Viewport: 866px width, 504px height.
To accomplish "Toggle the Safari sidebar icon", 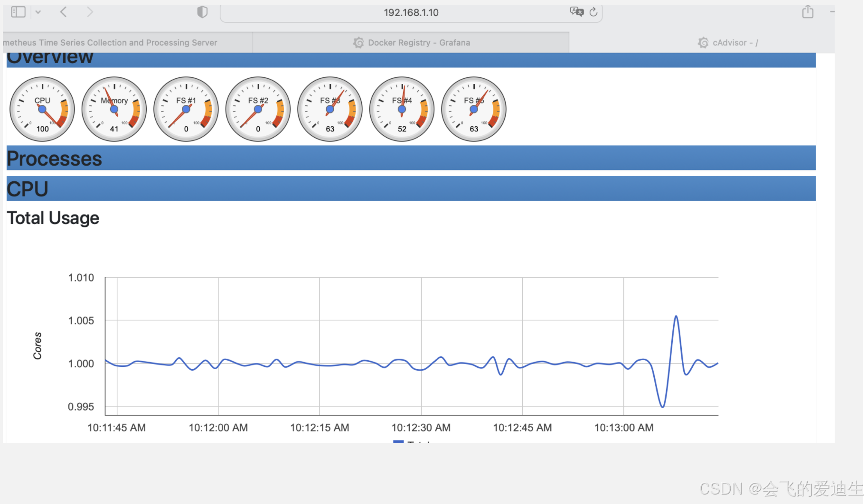I will pos(18,12).
